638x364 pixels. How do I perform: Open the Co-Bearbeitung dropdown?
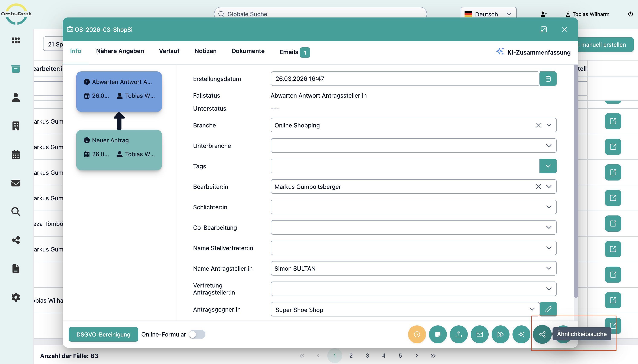549,228
